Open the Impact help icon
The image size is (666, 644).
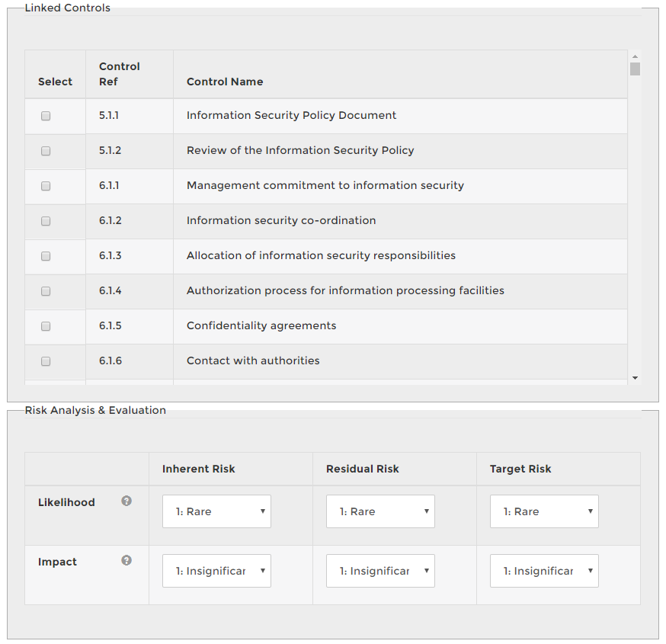point(126,560)
